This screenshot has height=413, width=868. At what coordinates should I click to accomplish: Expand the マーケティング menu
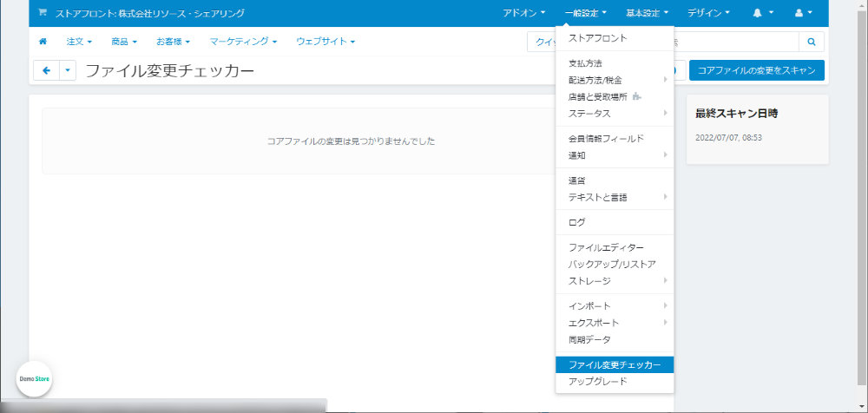pyautogui.click(x=243, y=41)
